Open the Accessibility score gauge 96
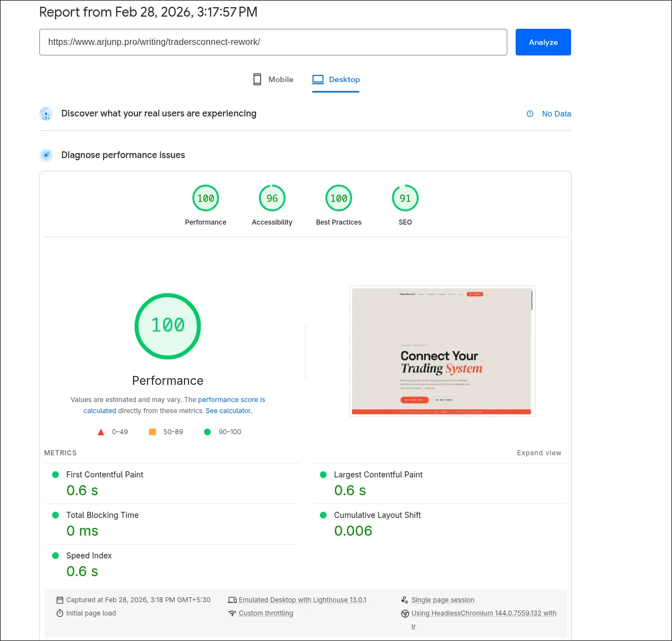The image size is (672, 641). pyautogui.click(x=272, y=199)
